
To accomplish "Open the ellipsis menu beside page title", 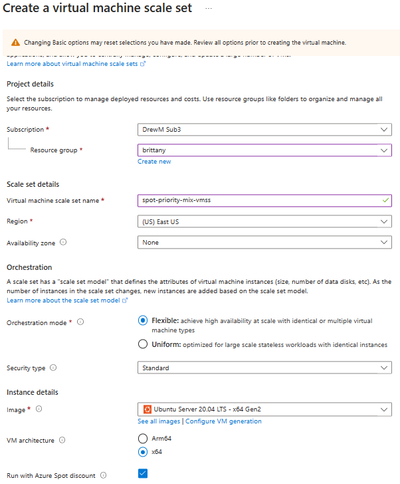I will click(x=209, y=8).
